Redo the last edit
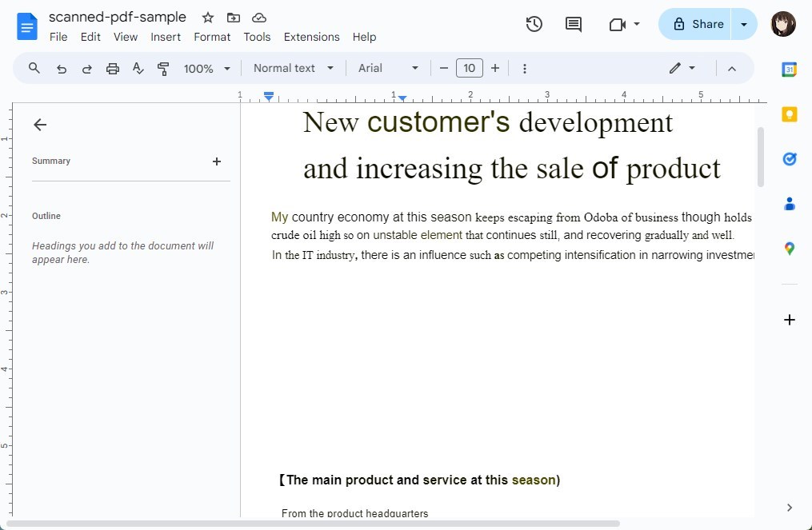812x530 pixels. point(86,68)
